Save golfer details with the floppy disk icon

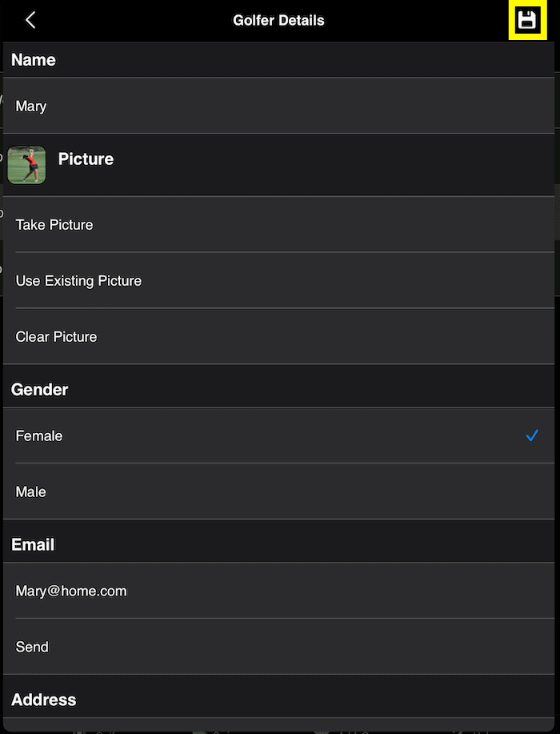526,20
